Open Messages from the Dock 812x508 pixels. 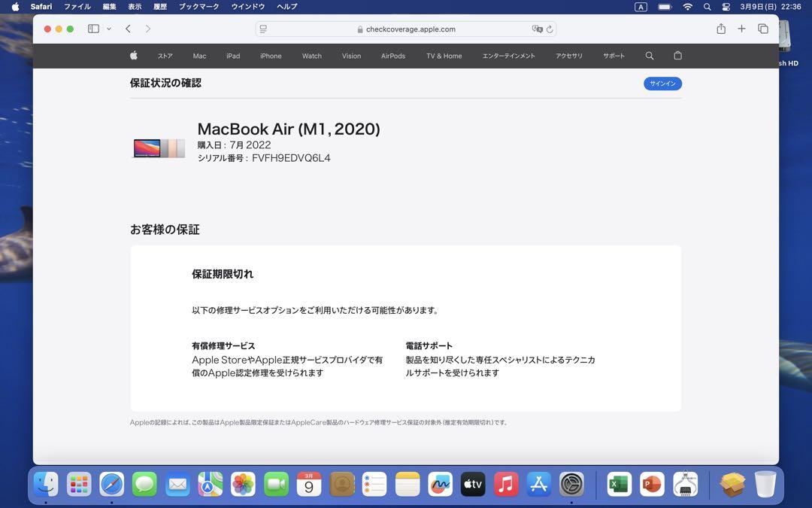144,485
